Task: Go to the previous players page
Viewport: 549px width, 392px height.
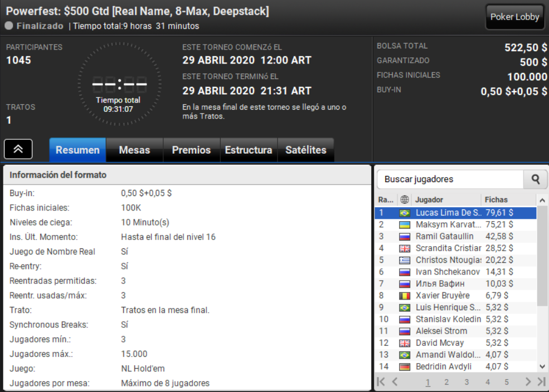Action: pyautogui.click(x=395, y=382)
